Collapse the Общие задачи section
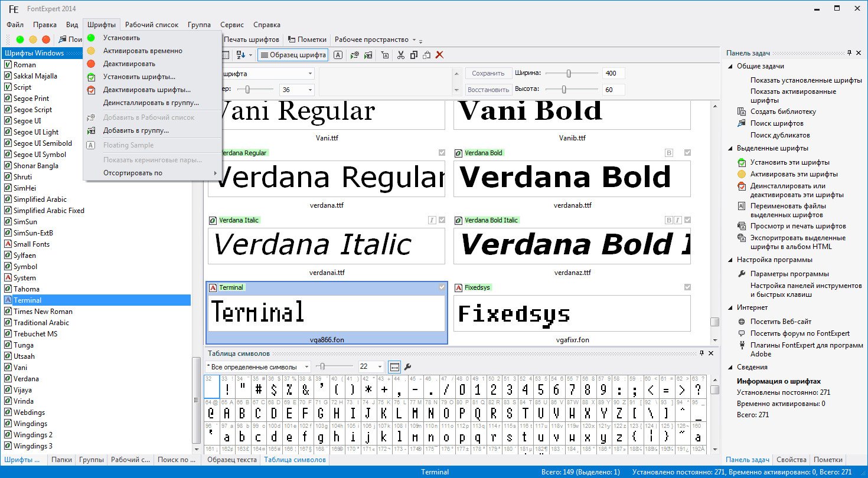Image resolution: width=868 pixels, height=478 pixels. tap(730, 67)
